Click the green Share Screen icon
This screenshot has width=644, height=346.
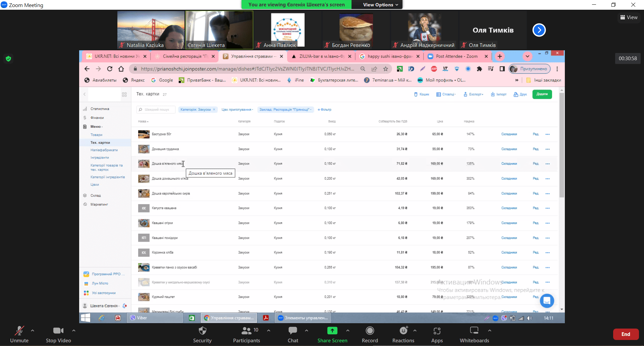tap(332, 331)
